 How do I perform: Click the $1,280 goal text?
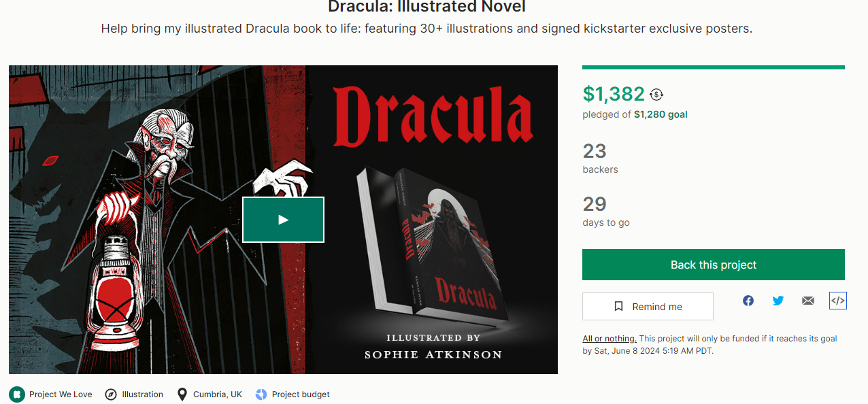click(661, 115)
